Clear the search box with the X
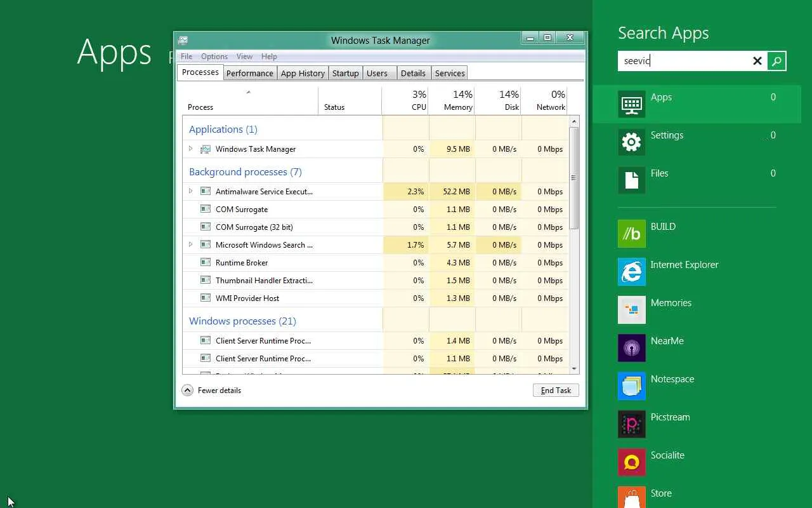Viewport: 812px width, 508px height. tap(757, 61)
